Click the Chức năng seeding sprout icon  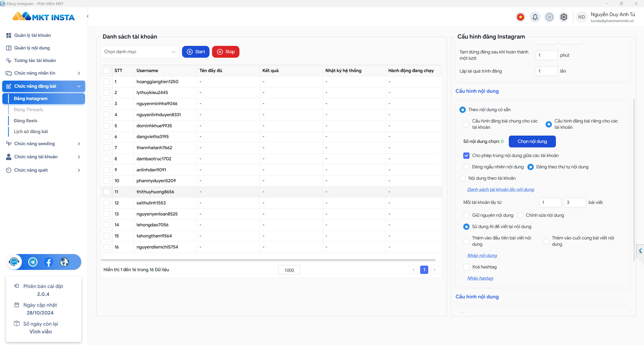(x=9, y=144)
